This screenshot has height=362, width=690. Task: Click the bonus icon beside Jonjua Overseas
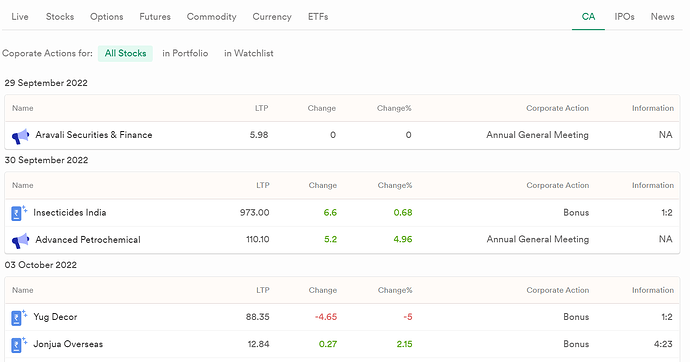(19, 345)
